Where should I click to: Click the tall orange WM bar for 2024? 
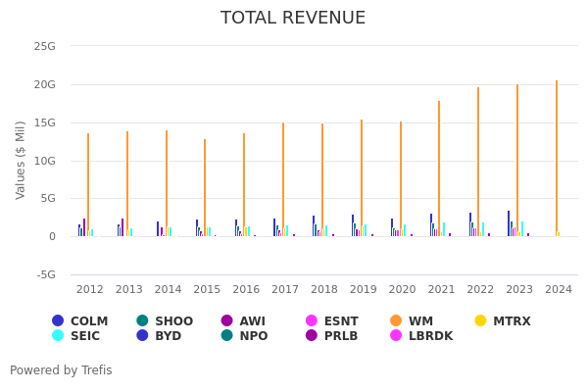point(557,158)
